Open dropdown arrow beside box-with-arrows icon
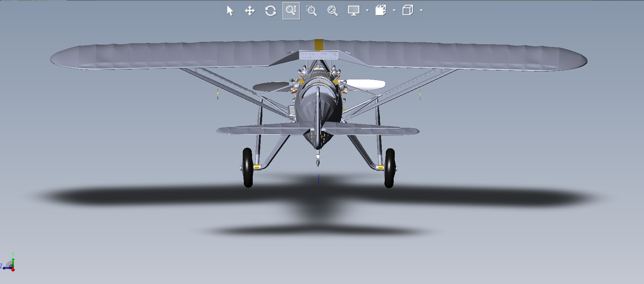 (394, 11)
